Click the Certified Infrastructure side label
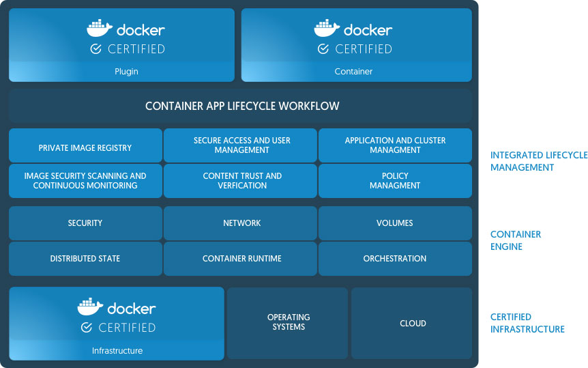The image size is (588, 368). tap(527, 323)
